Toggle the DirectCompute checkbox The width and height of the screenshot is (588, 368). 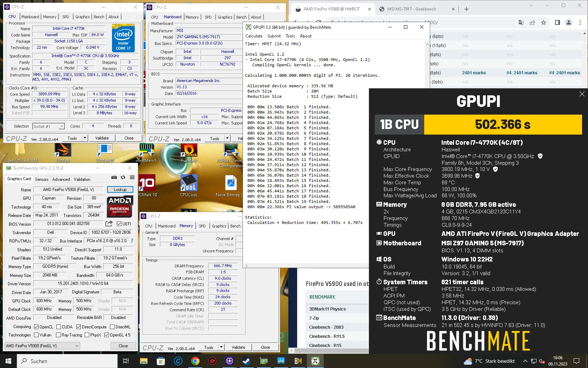point(78,327)
